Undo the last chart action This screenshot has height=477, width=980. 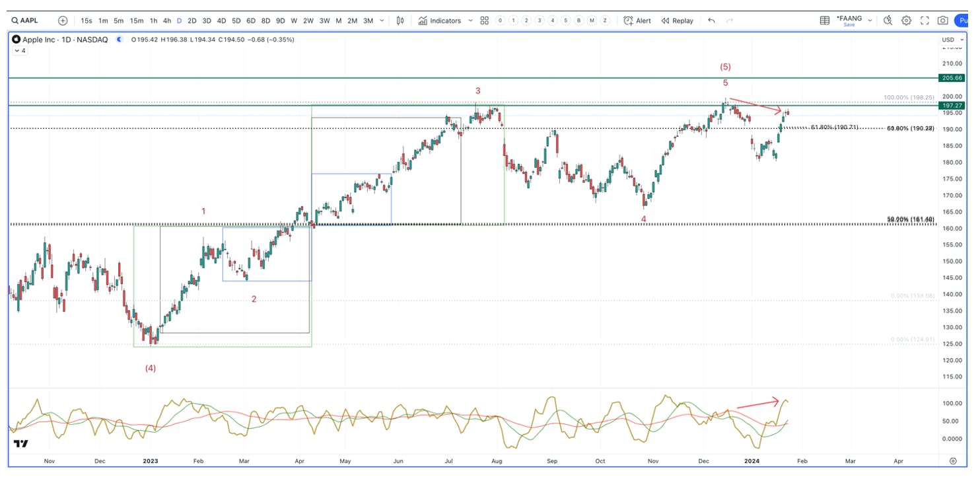tap(711, 20)
